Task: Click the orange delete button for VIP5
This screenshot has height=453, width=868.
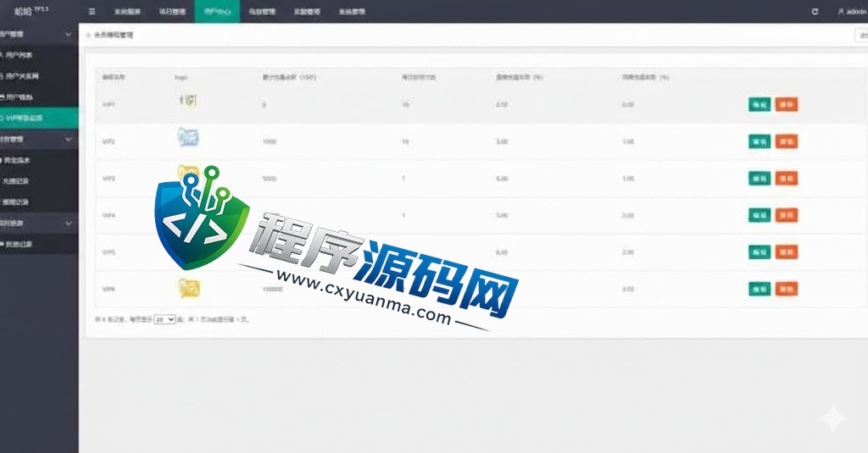Action: tap(786, 252)
